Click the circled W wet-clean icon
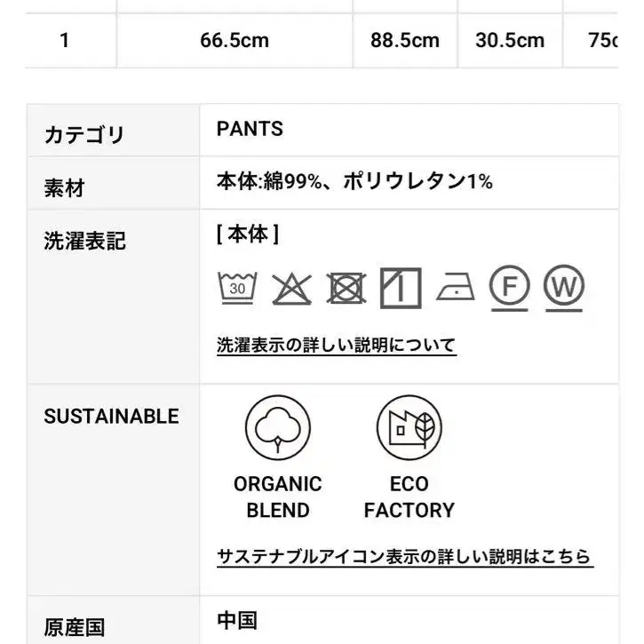The image size is (644, 644). (x=564, y=288)
